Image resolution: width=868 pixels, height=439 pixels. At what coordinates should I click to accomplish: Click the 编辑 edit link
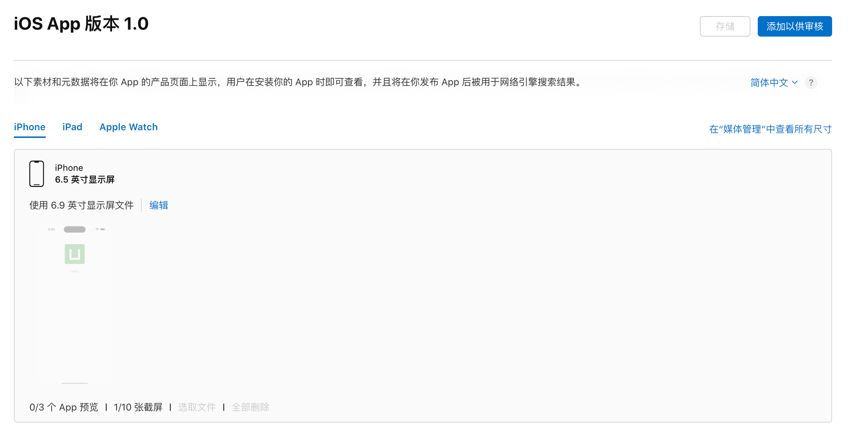click(159, 205)
